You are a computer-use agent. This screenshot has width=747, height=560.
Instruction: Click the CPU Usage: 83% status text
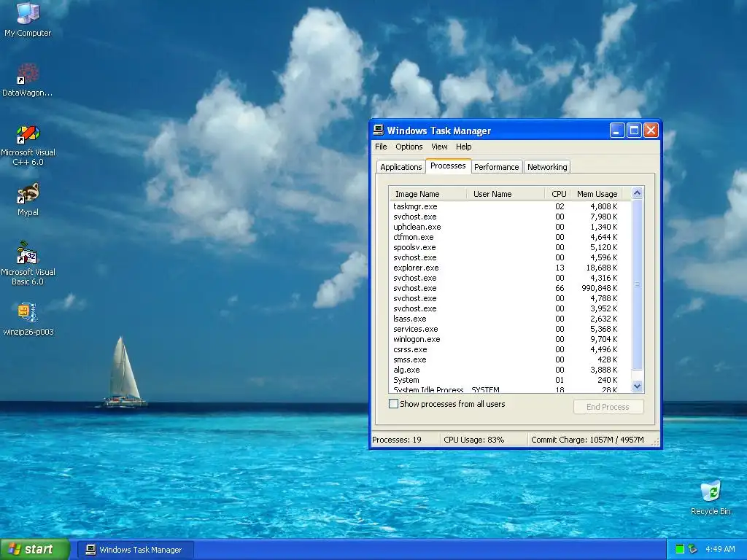click(x=473, y=440)
